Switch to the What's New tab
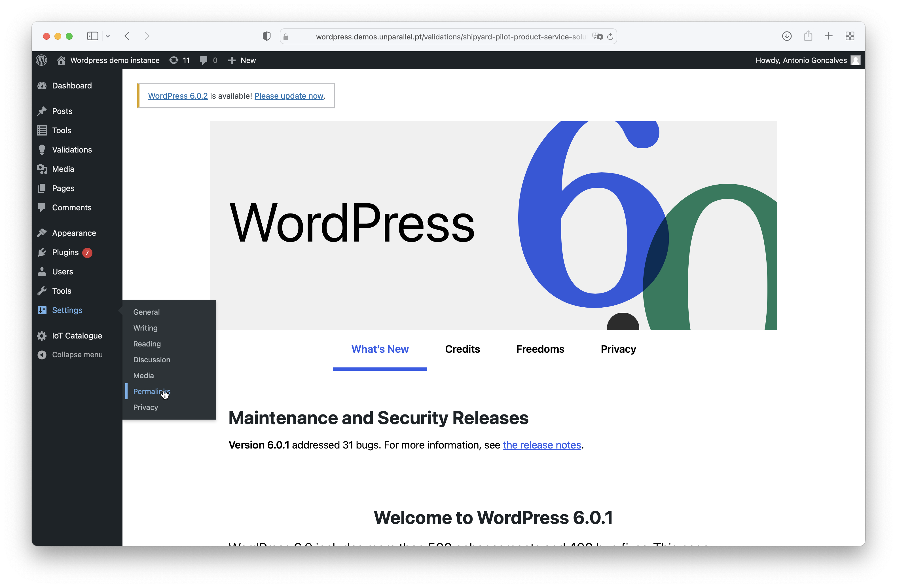 [380, 349]
